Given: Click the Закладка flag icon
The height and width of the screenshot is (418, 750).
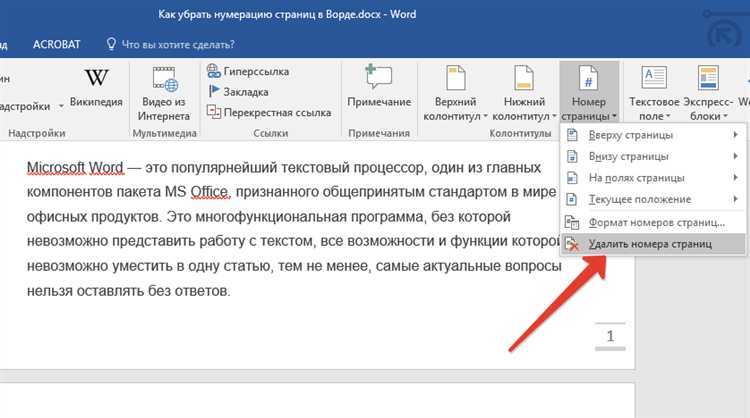Looking at the screenshot, I should (214, 91).
